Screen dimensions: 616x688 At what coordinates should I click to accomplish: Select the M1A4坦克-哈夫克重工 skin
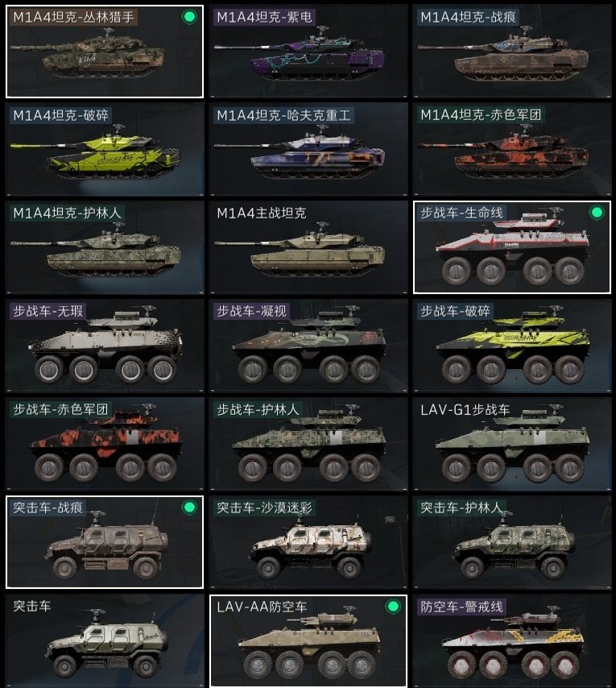point(308,149)
